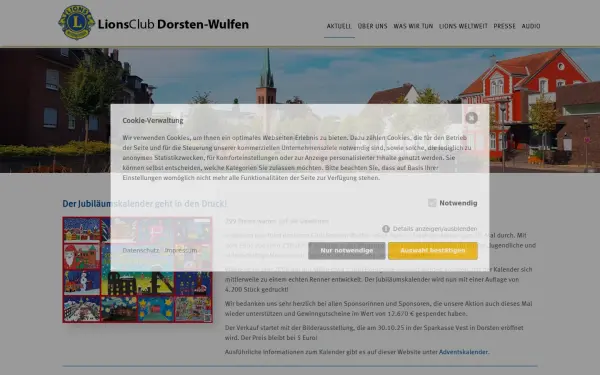Image resolution: width=600 pixels, height=375 pixels.
Task: Click the Lions Club emblem logo
Action: click(x=77, y=22)
